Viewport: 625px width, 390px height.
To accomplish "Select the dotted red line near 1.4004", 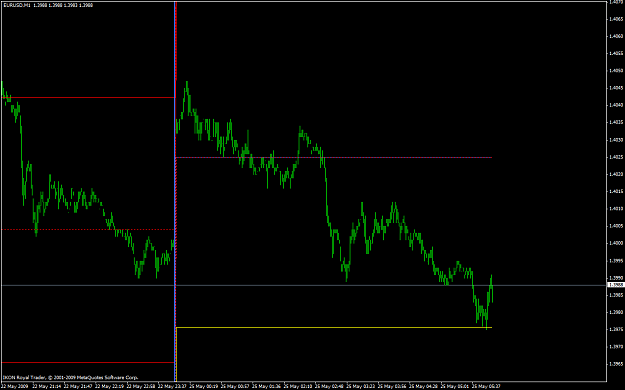I will (88, 229).
